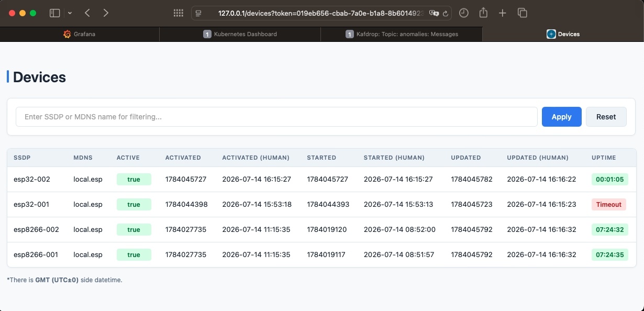Click the Grafana favicon in the tab
The width and height of the screenshot is (644, 311).
pos(67,34)
